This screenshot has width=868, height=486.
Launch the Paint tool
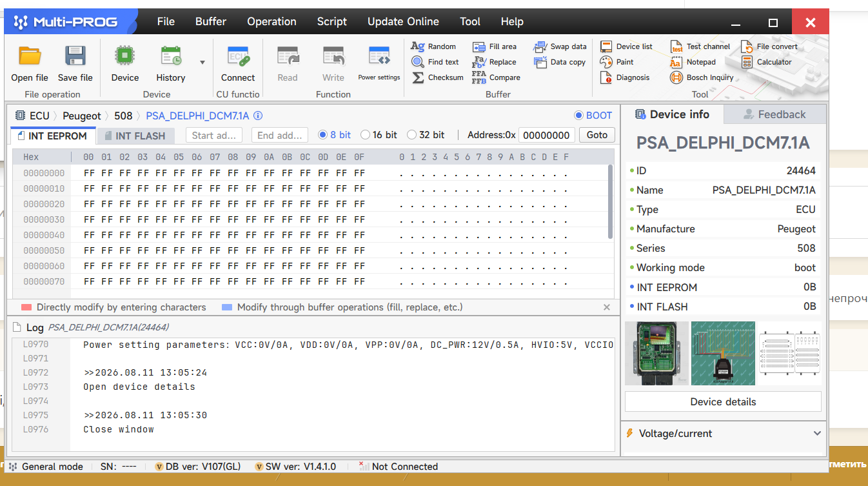point(616,62)
